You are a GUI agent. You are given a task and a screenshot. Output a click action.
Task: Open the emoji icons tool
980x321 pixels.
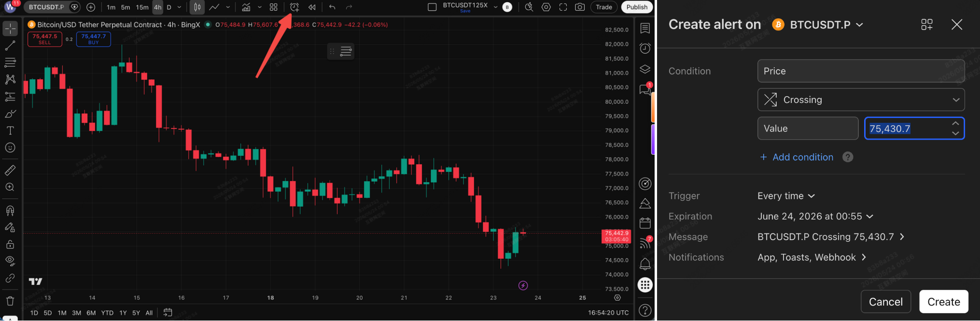tap(10, 147)
